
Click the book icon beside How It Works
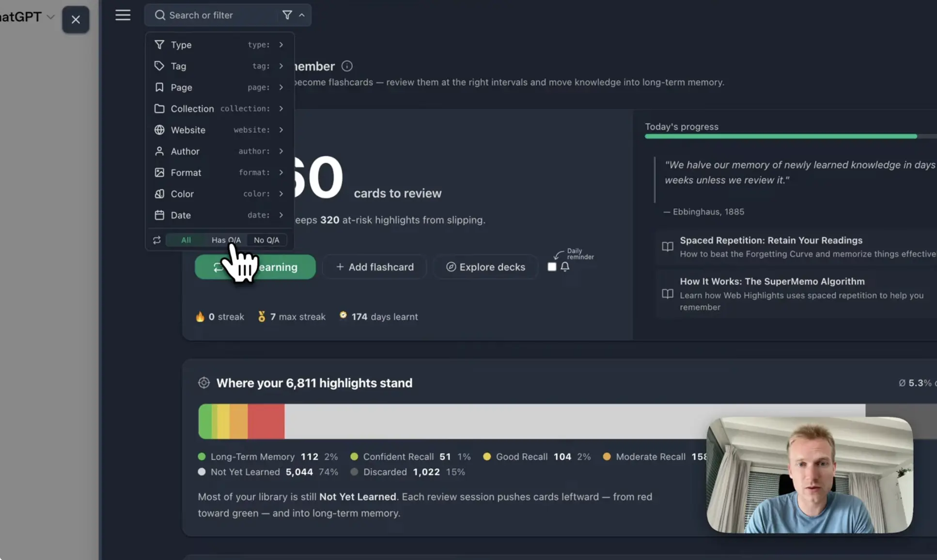[x=668, y=294]
